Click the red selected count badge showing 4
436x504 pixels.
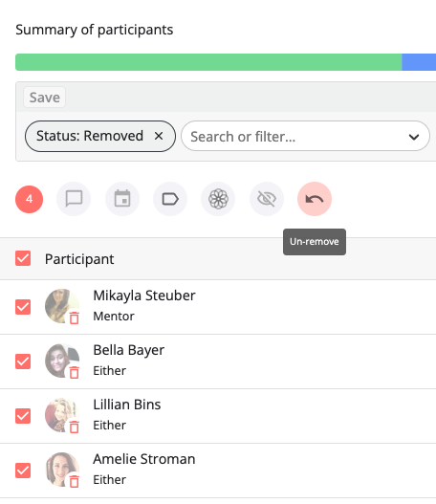30,199
